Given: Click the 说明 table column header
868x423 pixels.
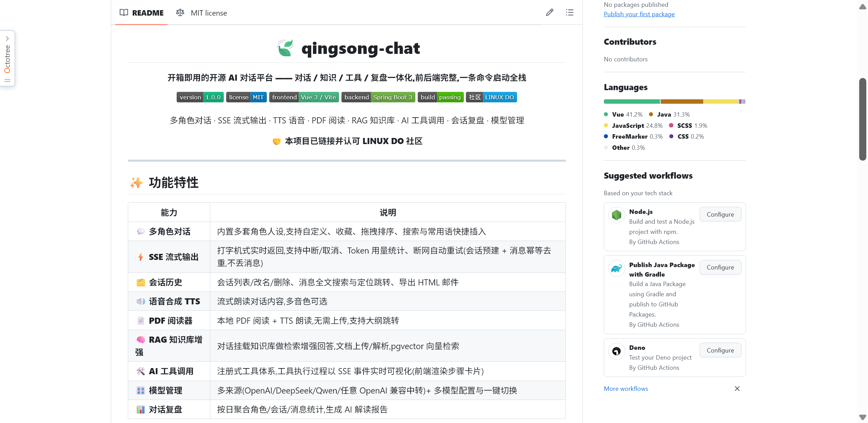Looking at the screenshot, I should [388, 213].
